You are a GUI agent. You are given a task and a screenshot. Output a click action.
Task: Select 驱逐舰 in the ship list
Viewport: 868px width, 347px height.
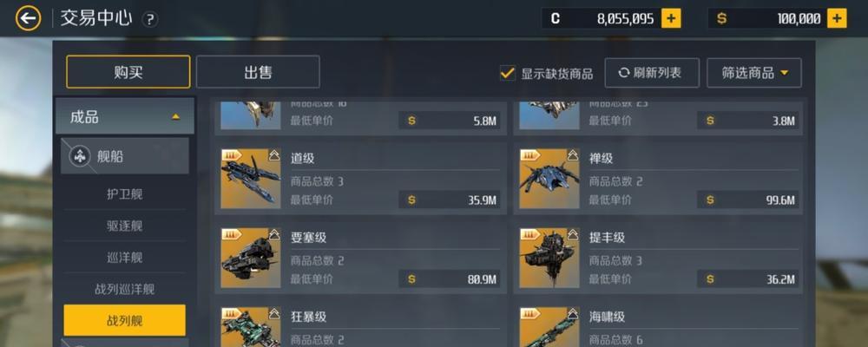click(124, 226)
